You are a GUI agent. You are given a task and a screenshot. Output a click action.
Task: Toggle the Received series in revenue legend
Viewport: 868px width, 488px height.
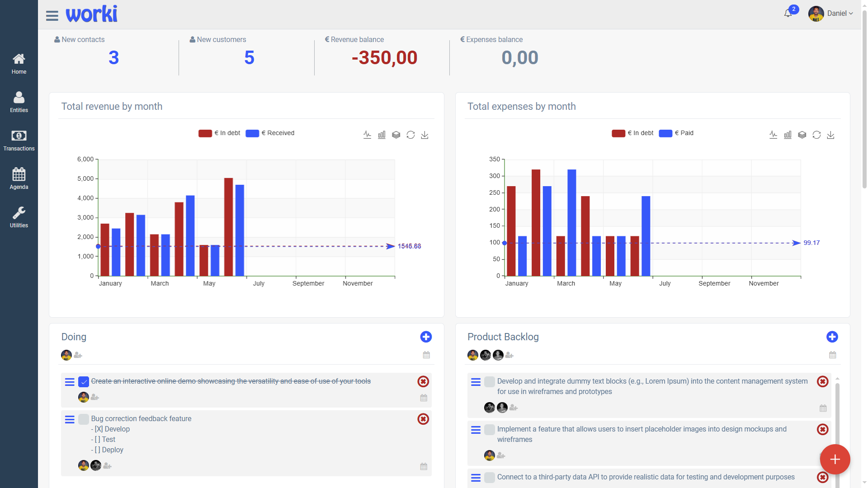[270, 133]
